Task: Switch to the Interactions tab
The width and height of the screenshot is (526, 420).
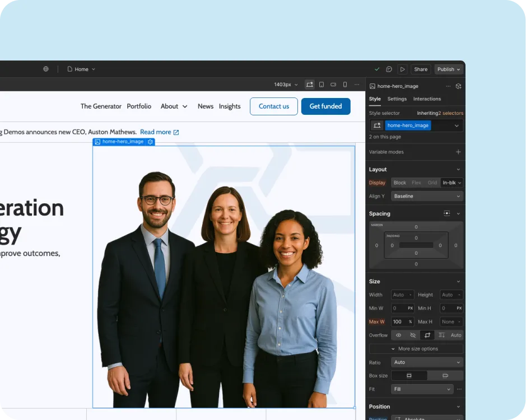Action: (427, 99)
